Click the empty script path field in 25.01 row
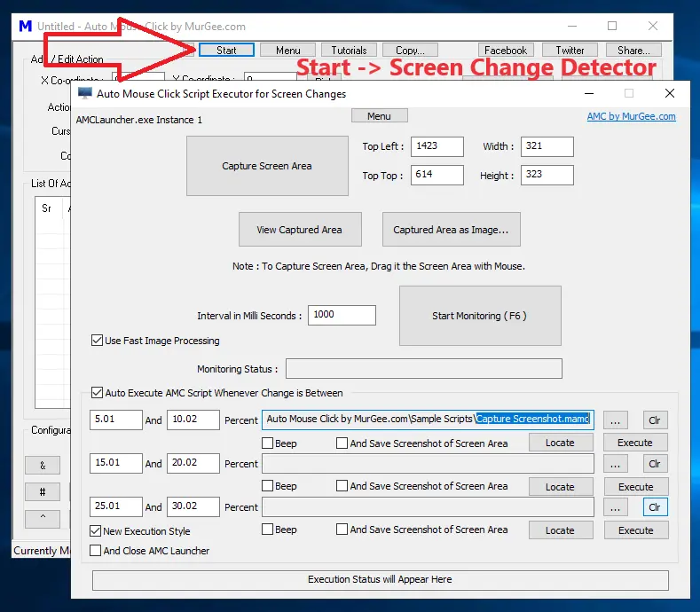Viewport: 700px width, 612px height. tap(428, 506)
